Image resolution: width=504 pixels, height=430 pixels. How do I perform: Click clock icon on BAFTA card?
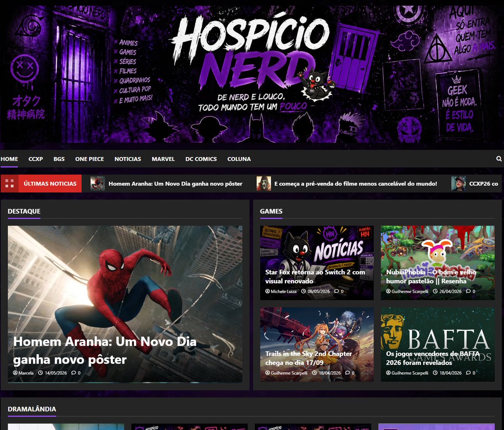tap(435, 373)
